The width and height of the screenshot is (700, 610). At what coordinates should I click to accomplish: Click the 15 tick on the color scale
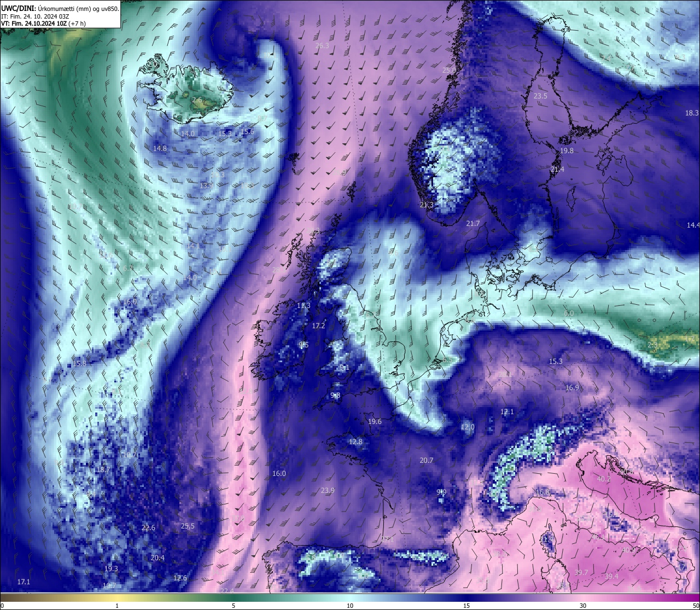tap(466, 606)
